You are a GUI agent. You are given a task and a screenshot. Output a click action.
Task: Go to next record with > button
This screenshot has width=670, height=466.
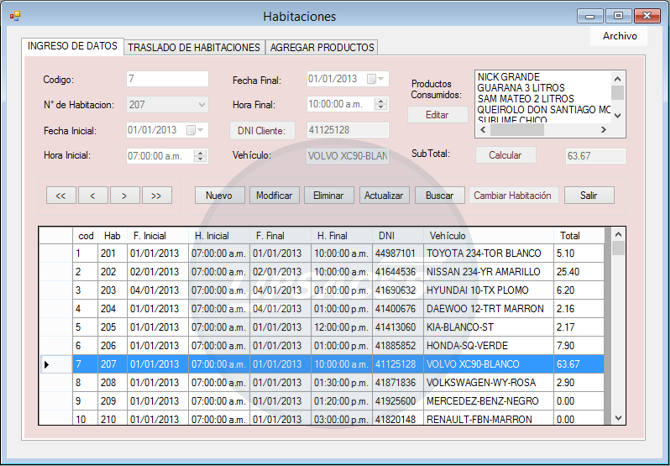pos(124,195)
